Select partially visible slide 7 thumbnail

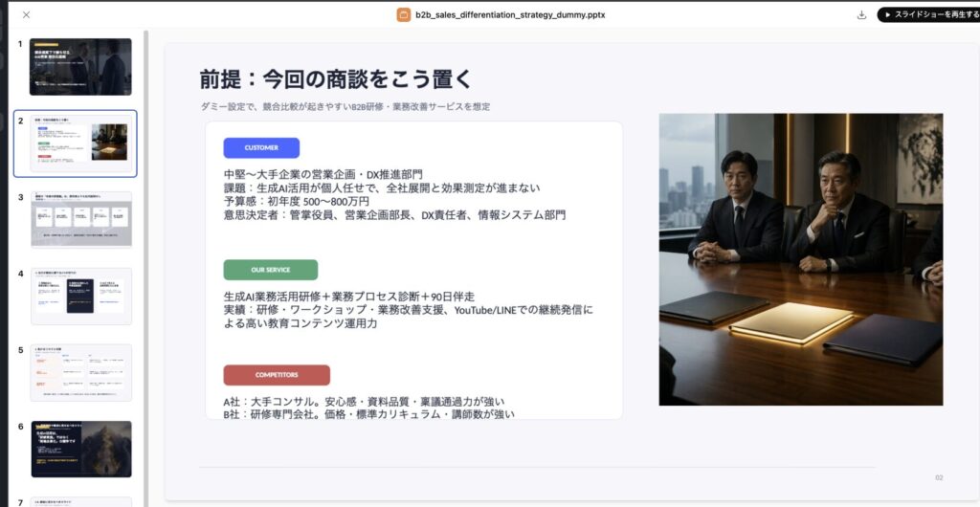[81, 502]
